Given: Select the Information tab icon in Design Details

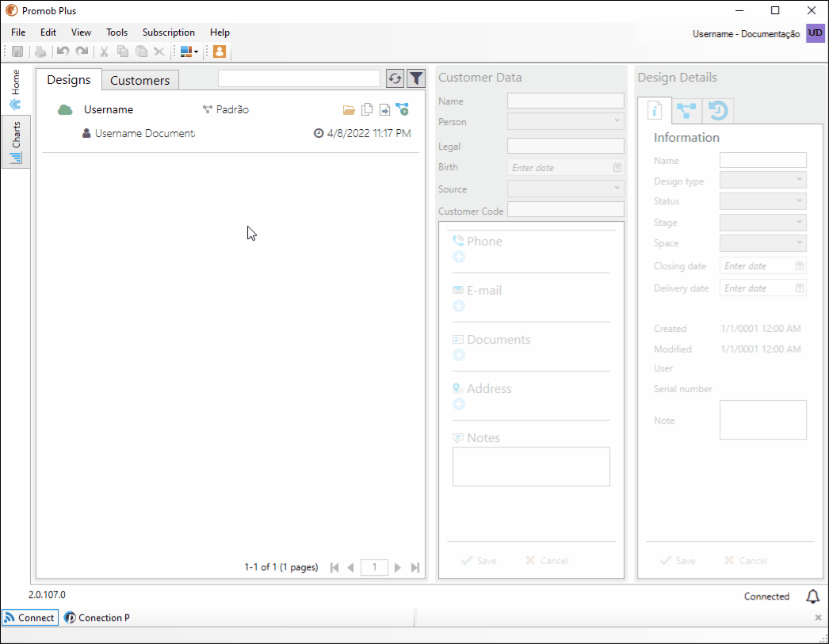Looking at the screenshot, I should point(655,110).
